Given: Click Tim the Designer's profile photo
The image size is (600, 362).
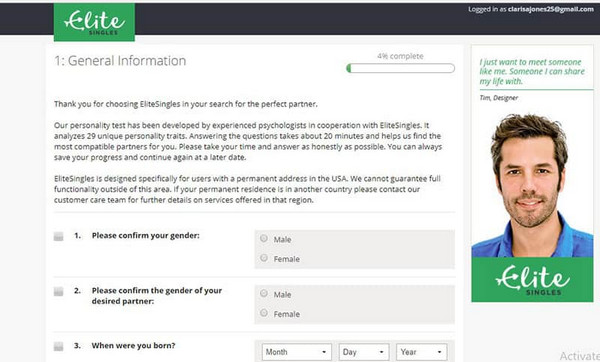Looking at the screenshot, I should click(532, 185).
